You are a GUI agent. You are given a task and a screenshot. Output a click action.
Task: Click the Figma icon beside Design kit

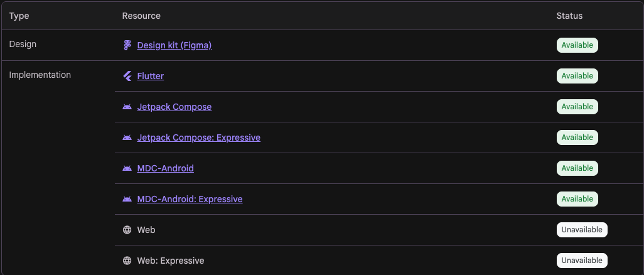click(x=127, y=45)
